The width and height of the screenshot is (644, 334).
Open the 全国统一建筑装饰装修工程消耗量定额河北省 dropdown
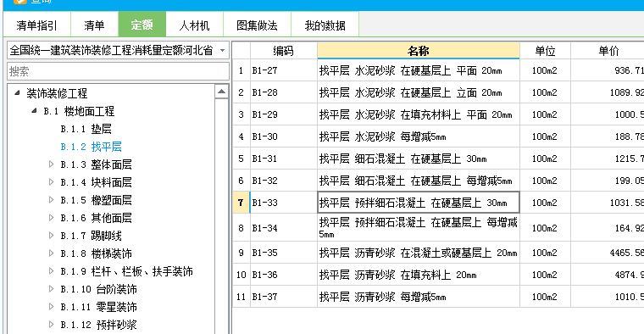[x=222, y=51]
